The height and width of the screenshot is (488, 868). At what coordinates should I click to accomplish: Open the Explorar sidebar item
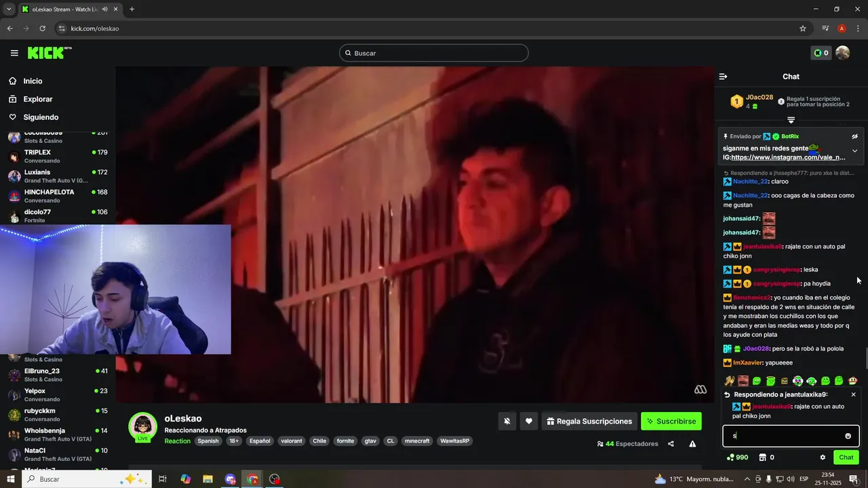[x=37, y=99]
